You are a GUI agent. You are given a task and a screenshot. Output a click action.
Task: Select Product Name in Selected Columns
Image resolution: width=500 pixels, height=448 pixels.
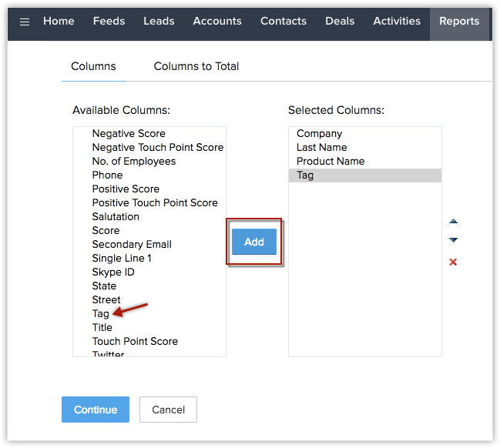[x=331, y=161]
